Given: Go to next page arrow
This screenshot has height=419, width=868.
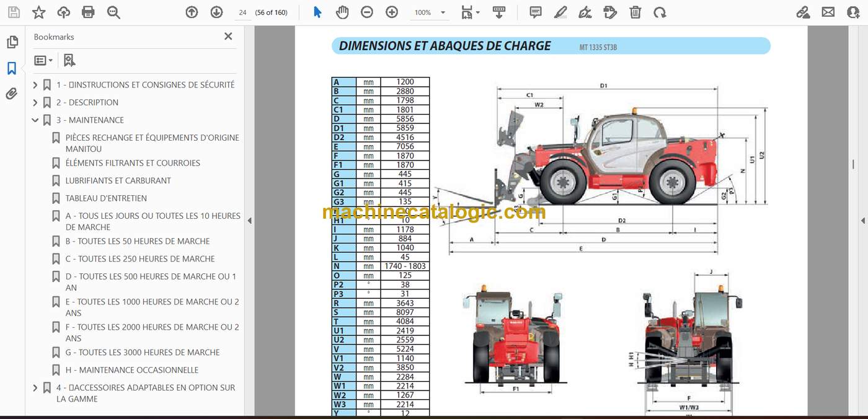Looking at the screenshot, I should [216, 12].
